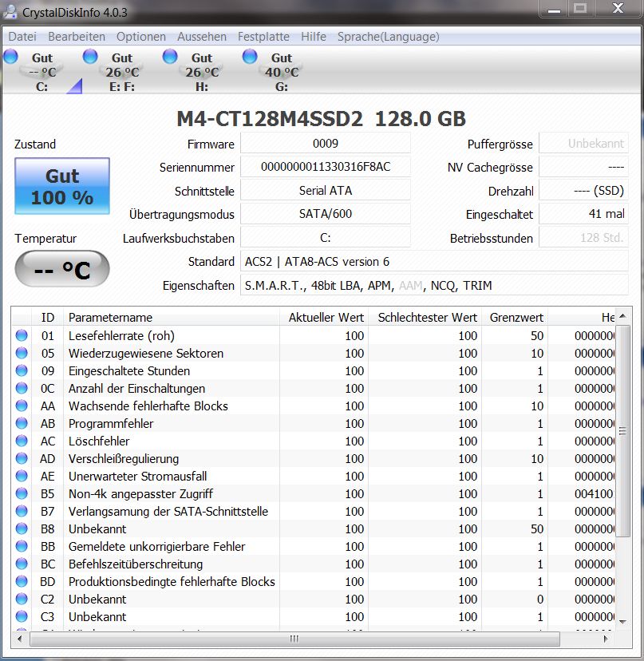The height and width of the screenshot is (661, 644).
Task: Click status dot for Wiederzugewiesene Sektoren
Action: (x=22, y=353)
